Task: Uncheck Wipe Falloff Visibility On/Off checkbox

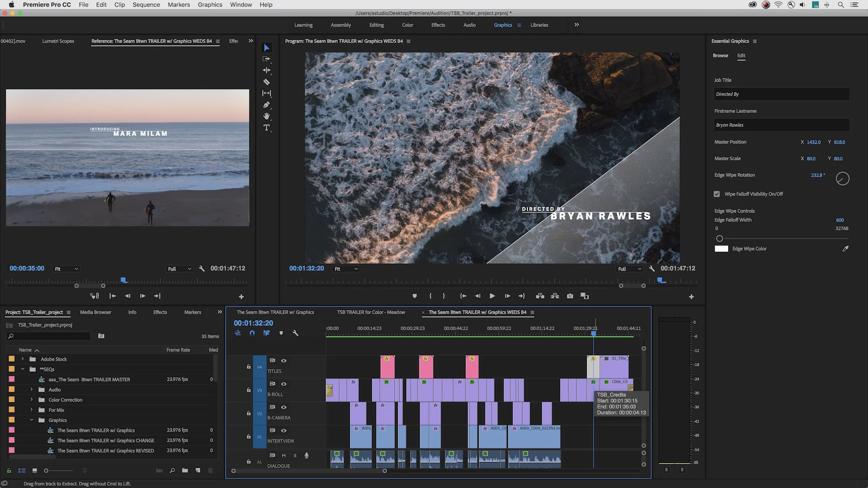Action: click(717, 194)
